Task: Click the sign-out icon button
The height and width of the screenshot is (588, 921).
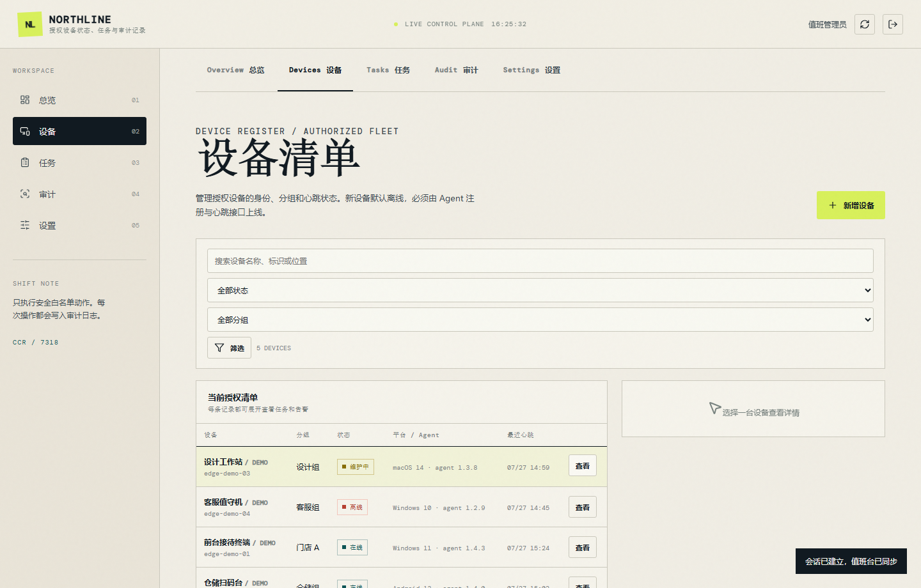Action: tap(893, 24)
